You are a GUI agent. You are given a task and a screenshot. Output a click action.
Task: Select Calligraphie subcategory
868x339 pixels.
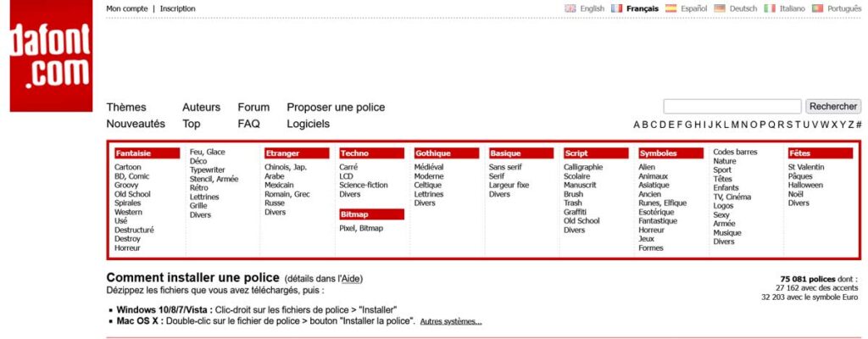583,167
